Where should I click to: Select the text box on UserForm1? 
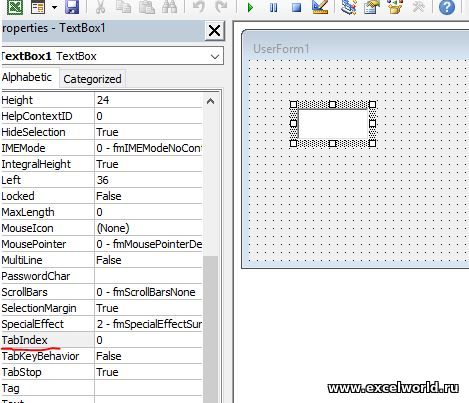point(333,124)
